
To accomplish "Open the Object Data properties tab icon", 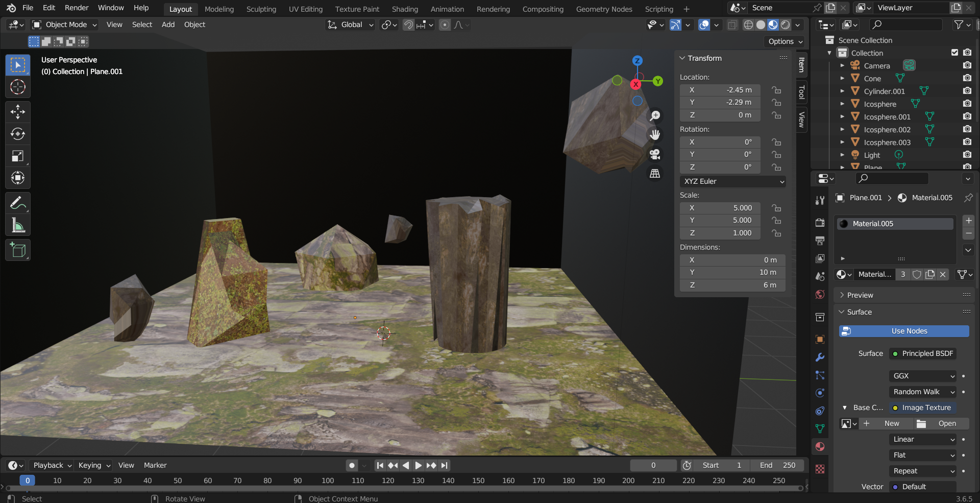I will click(x=820, y=428).
